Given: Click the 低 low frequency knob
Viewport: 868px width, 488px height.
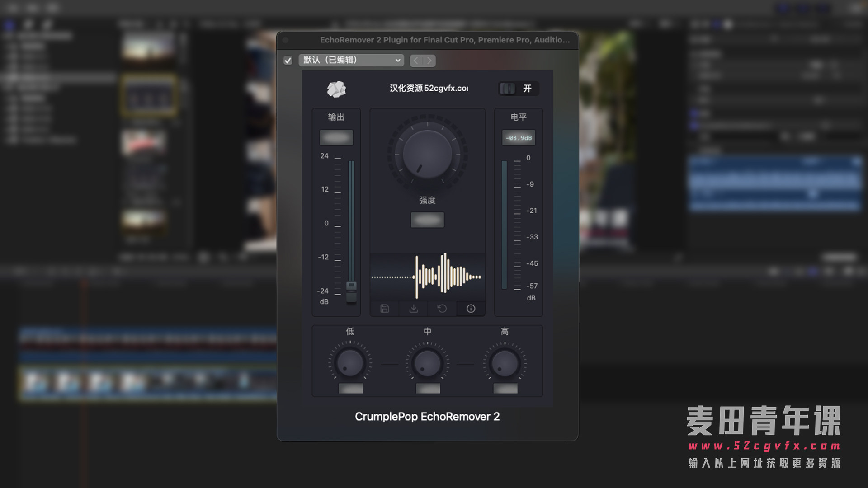Looking at the screenshot, I should pos(350,363).
